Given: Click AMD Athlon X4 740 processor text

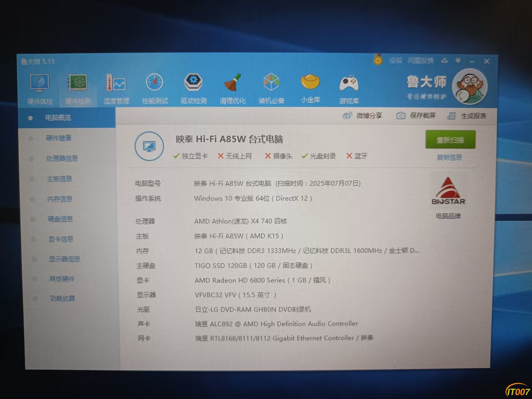Looking at the screenshot, I should coord(241,221).
